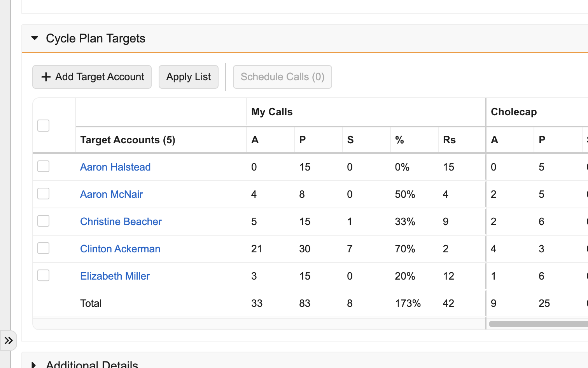Open the Aaron Halstead account link
This screenshot has width=588, height=368.
[115, 167]
